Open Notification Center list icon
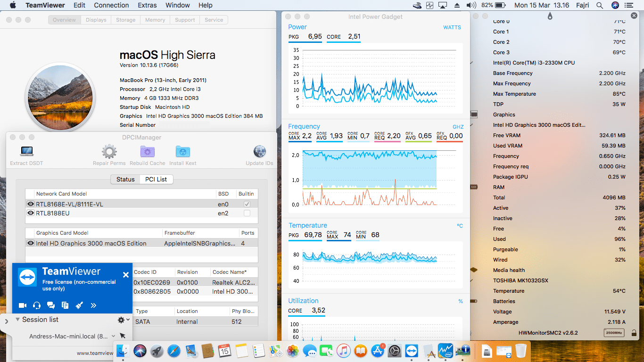644x362 pixels. tap(630, 5)
